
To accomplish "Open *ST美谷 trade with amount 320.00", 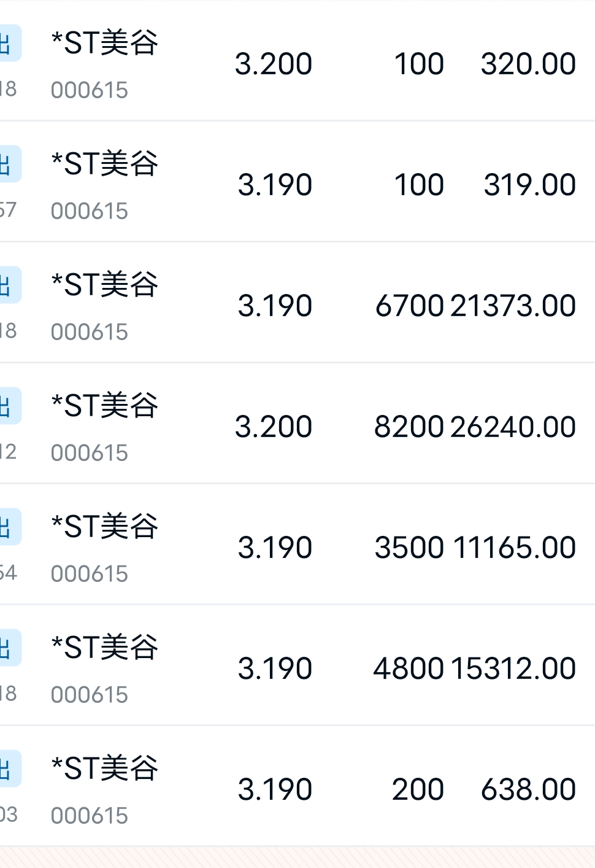I will [297, 61].
